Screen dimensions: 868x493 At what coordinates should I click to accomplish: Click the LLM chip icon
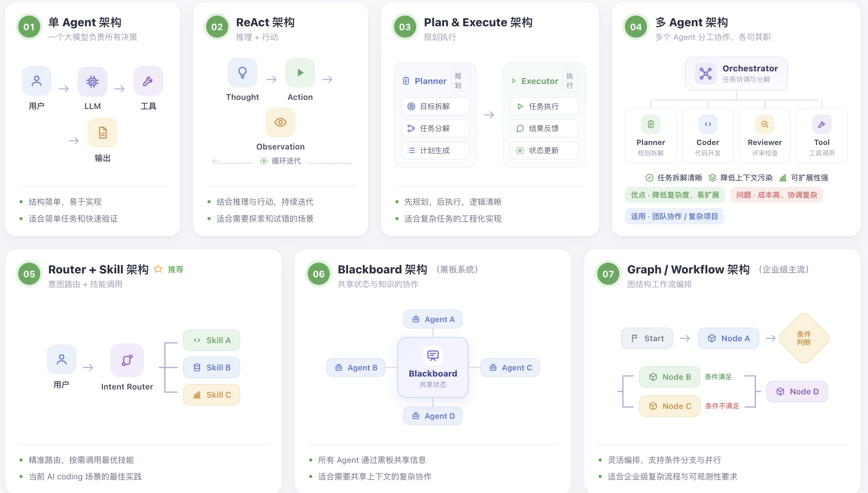pyautogui.click(x=93, y=82)
